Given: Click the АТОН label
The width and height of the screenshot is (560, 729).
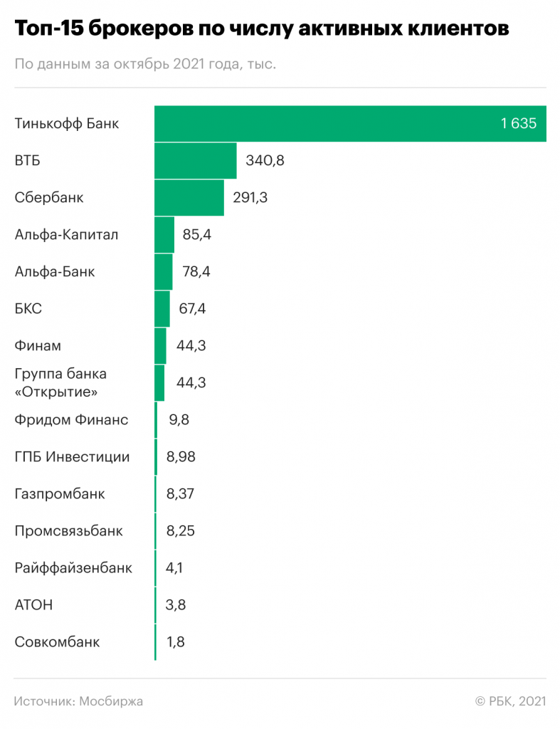Looking at the screenshot, I should (x=33, y=605).
